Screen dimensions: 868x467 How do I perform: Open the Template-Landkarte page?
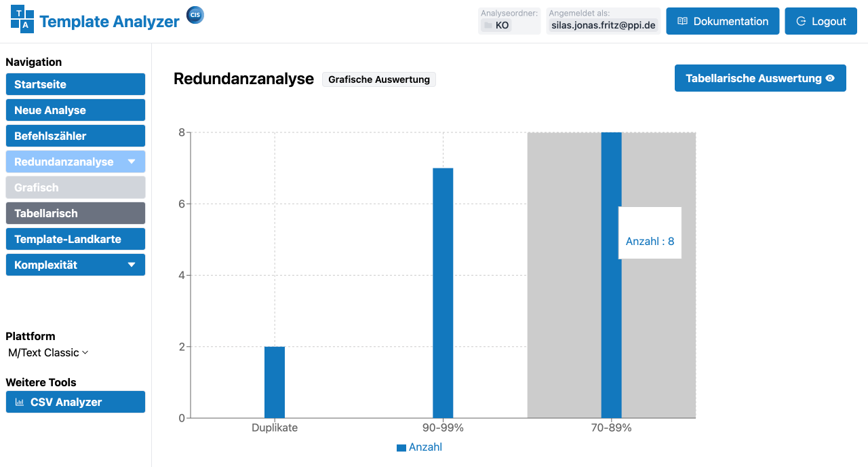pos(75,240)
